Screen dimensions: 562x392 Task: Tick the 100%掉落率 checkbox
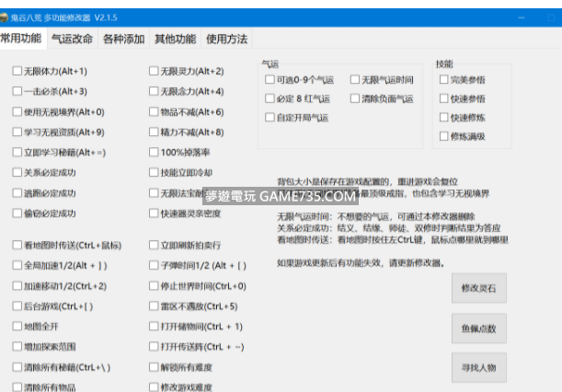(154, 152)
